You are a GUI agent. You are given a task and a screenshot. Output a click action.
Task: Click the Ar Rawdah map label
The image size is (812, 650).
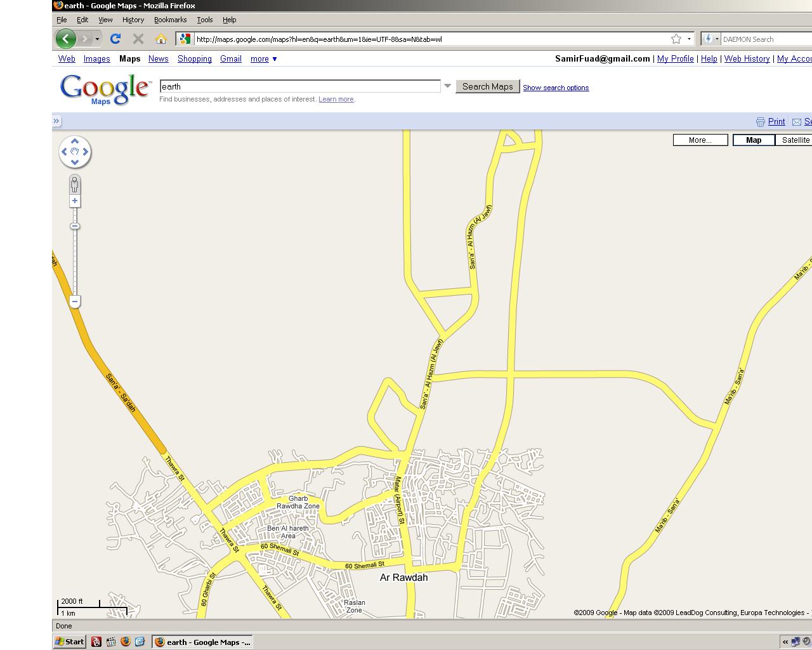(x=403, y=578)
